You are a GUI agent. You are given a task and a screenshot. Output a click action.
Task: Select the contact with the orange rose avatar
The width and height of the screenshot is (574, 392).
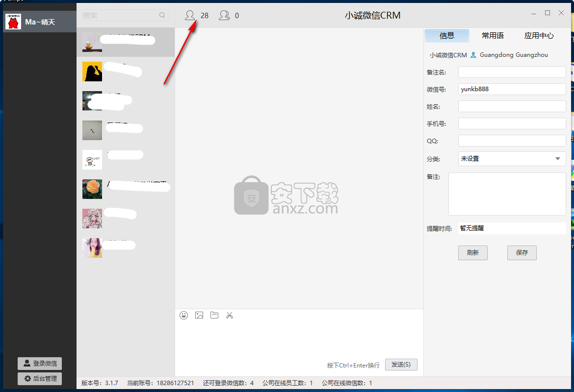(x=126, y=189)
